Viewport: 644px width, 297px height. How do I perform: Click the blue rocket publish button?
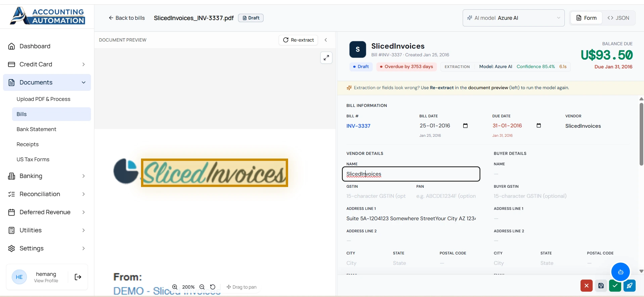tap(630, 286)
